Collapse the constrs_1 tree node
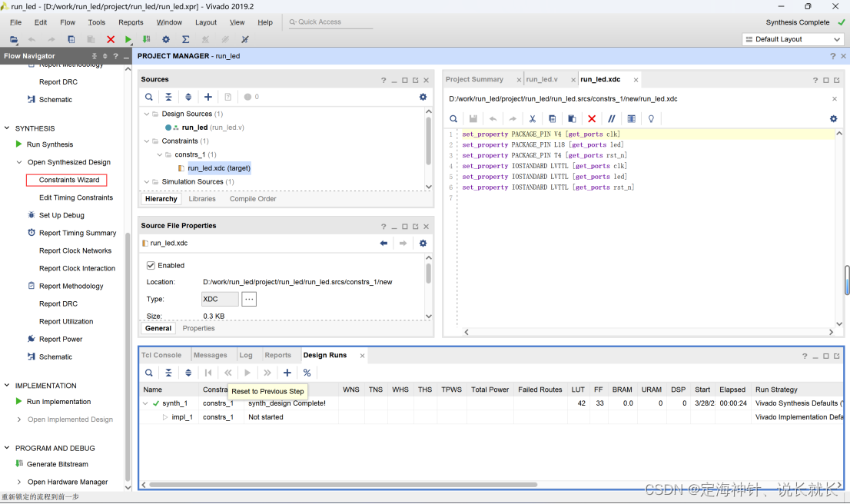This screenshot has height=504, width=850. (159, 154)
